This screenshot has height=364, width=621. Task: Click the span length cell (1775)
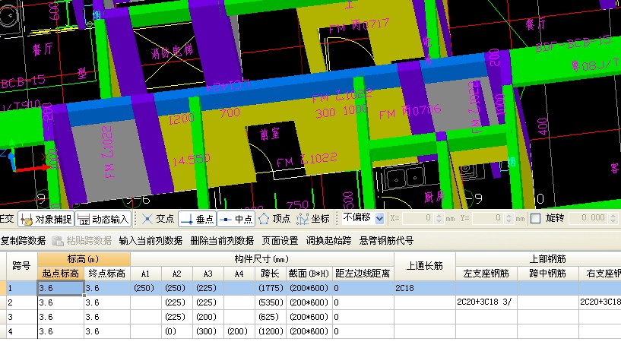pyautogui.click(x=270, y=288)
